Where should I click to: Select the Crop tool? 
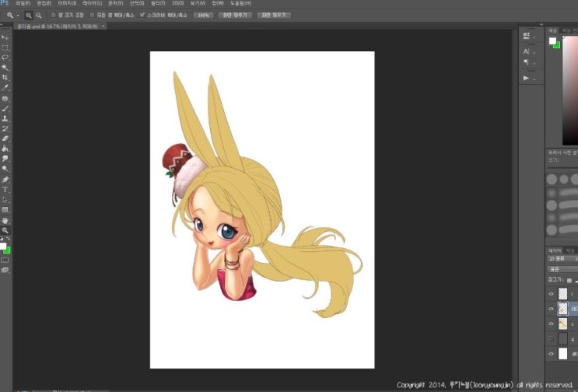(5, 78)
